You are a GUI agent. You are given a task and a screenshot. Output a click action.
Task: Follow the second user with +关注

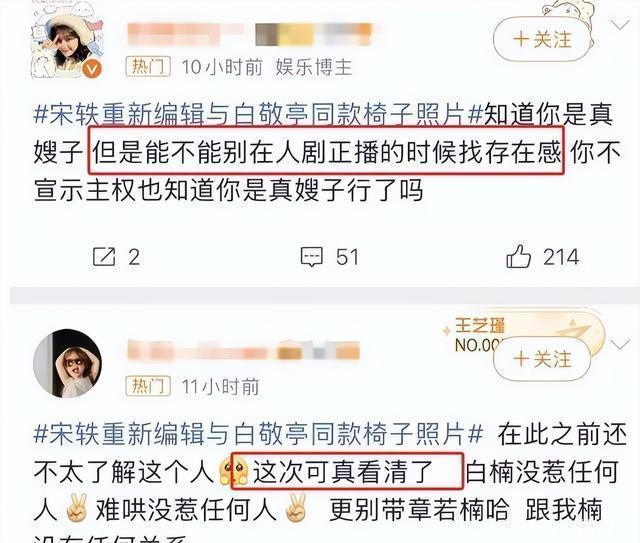point(542,359)
